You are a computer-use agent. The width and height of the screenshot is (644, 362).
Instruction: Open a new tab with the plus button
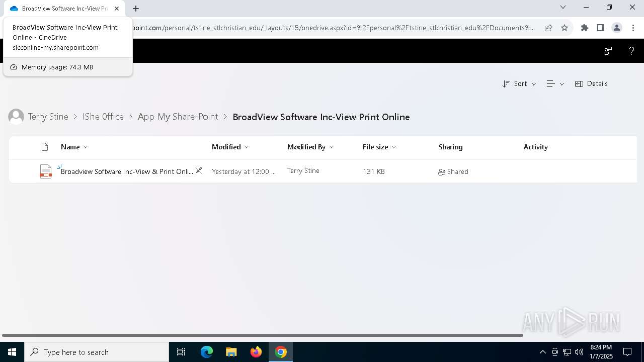pos(136,9)
